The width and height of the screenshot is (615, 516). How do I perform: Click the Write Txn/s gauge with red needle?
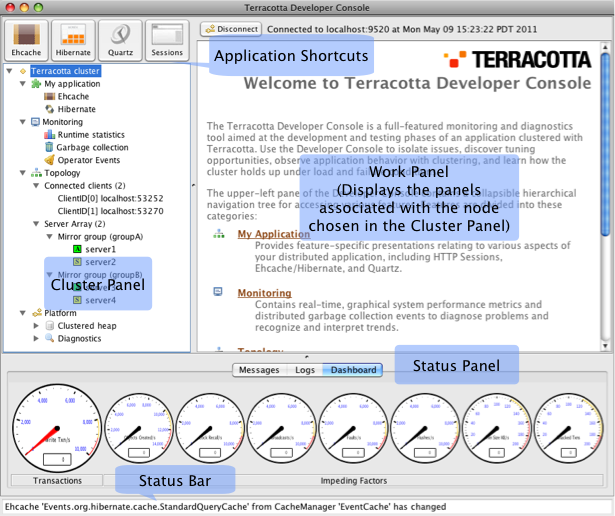pyautogui.click(x=57, y=428)
